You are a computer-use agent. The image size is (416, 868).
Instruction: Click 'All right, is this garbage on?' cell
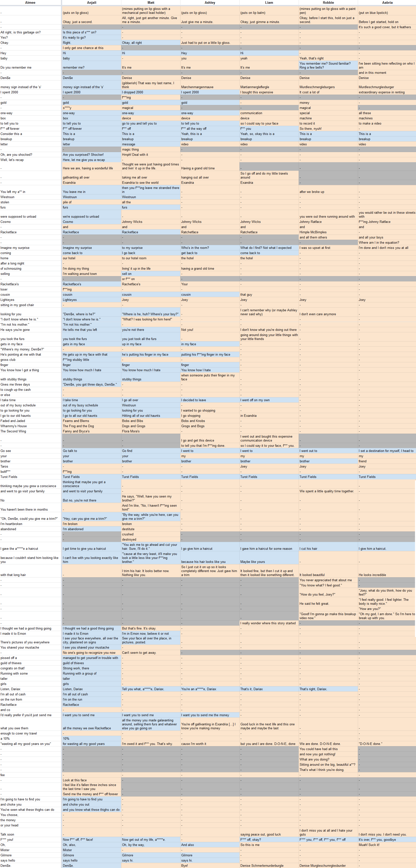pyautogui.click(x=31, y=32)
